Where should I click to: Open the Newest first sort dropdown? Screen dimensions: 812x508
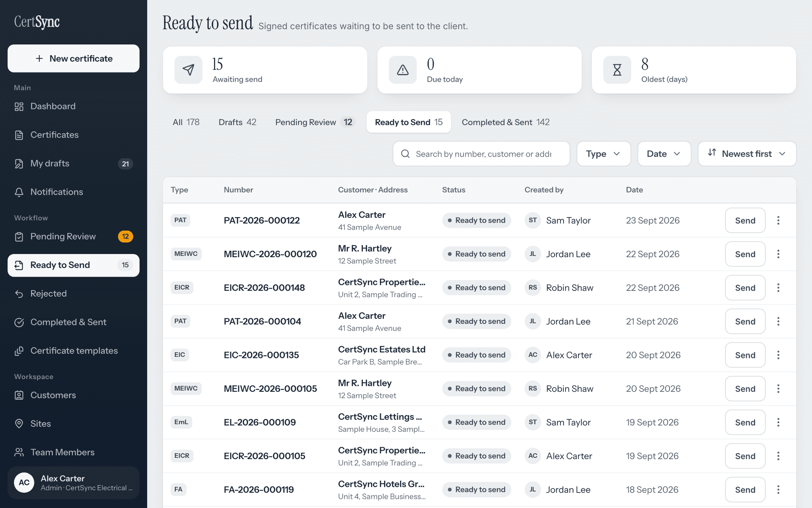(747, 154)
